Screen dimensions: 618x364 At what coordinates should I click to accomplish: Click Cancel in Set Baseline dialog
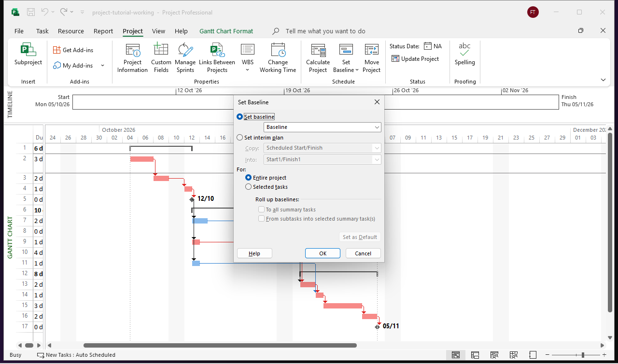363,253
